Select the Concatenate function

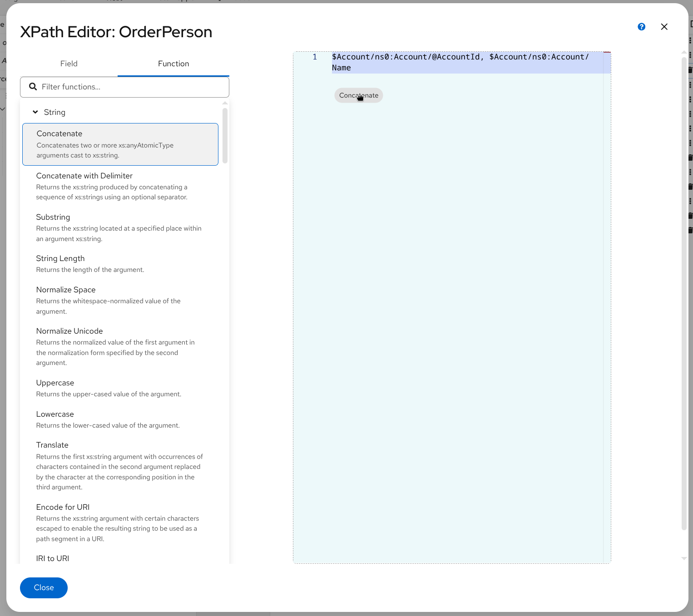point(120,144)
